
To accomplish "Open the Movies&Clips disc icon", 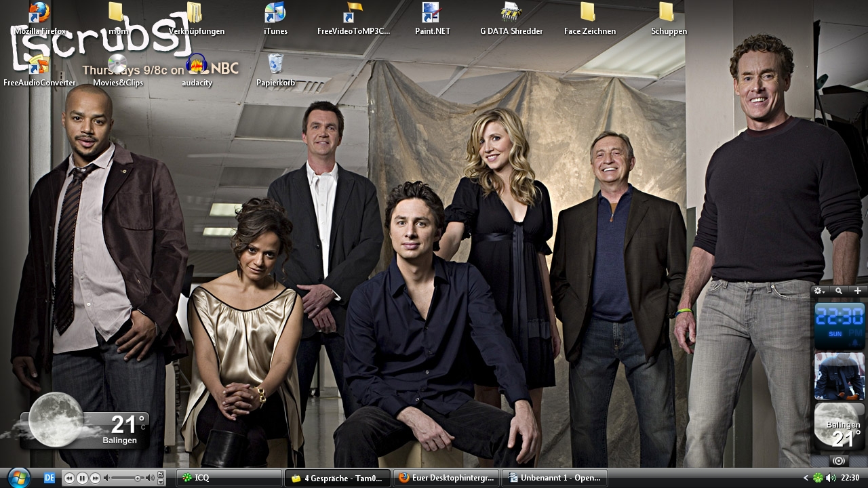I will click(x=117, y=70).
